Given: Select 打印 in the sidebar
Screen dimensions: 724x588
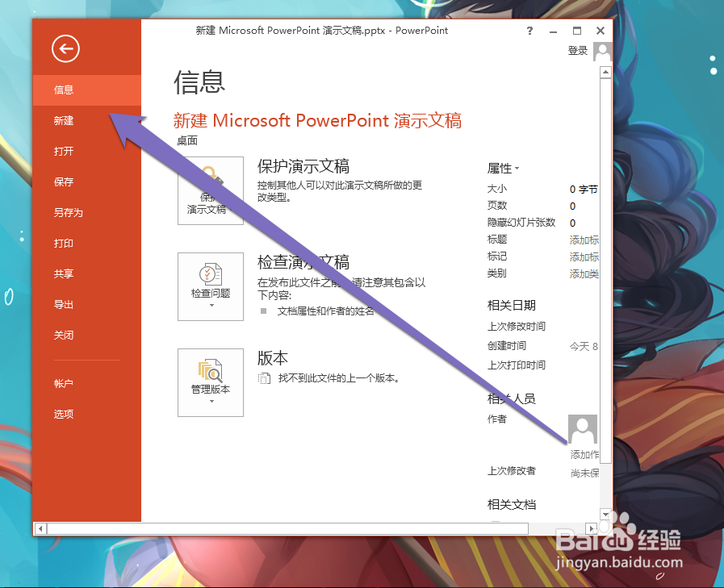Looking at the screenshot, I should (x=87, y=244).
